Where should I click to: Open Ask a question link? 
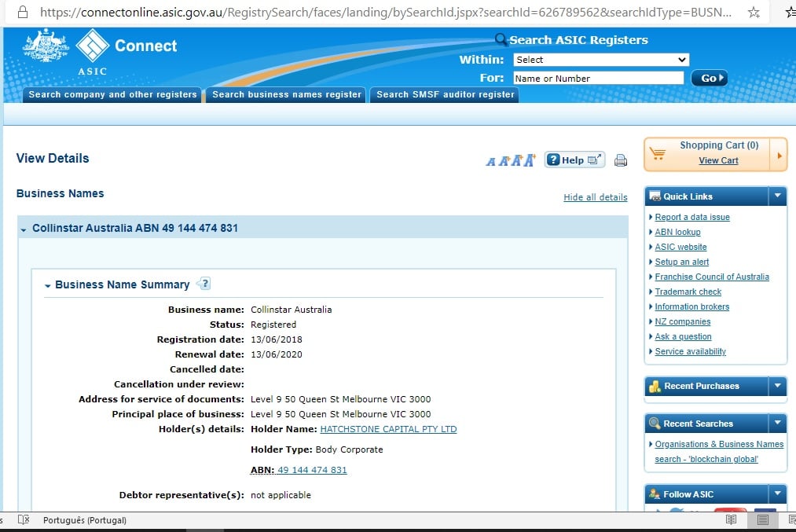(x=683, y=336)
